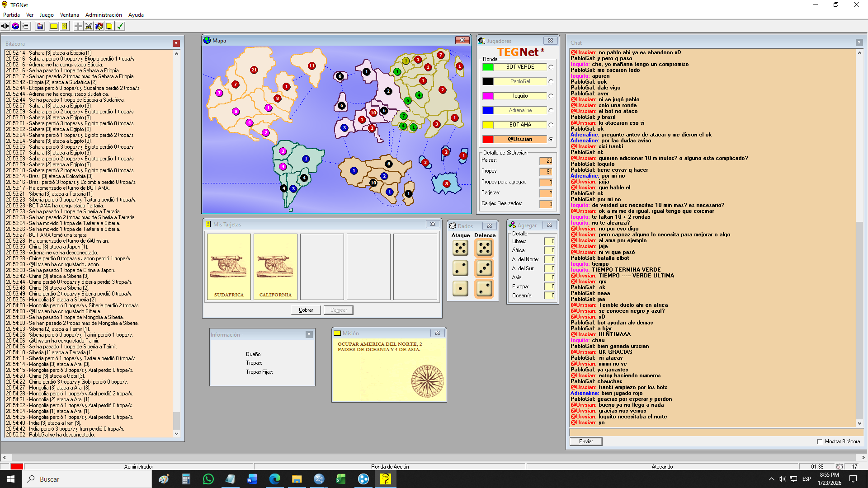Select the Adrenaline player radio button
868x488 pixels.
[x=551, y=111]
